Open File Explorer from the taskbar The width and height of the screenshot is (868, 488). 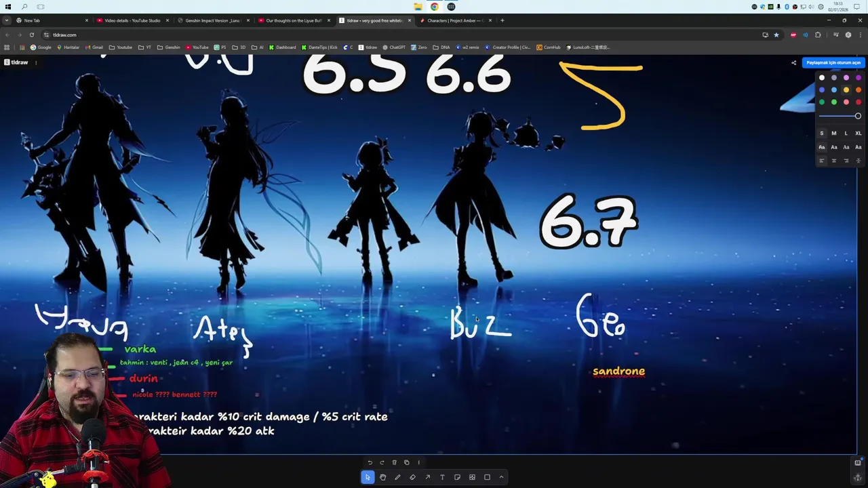[418, 7]
